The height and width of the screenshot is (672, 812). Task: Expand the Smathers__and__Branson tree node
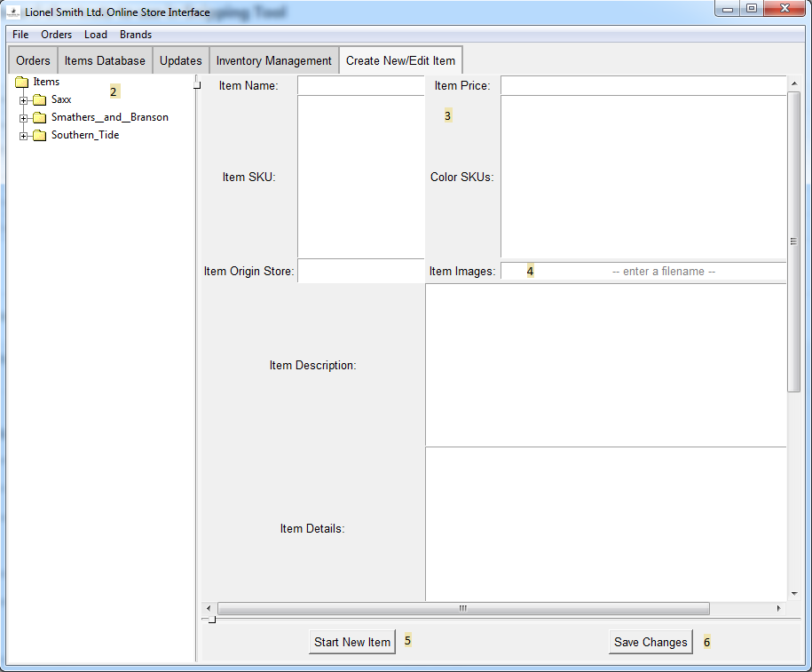click(23, 118)
